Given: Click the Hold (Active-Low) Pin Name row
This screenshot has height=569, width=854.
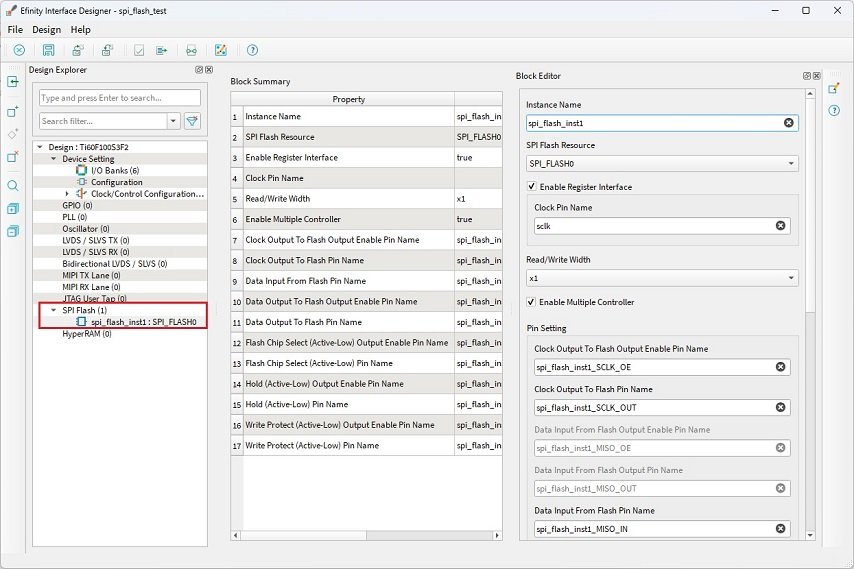Looking at the screenshot, I should pos(366,404).
